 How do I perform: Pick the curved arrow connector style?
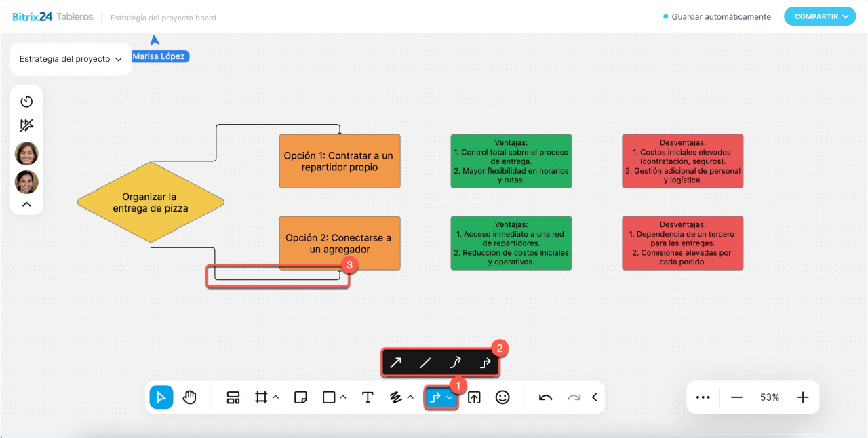[456, 363]
